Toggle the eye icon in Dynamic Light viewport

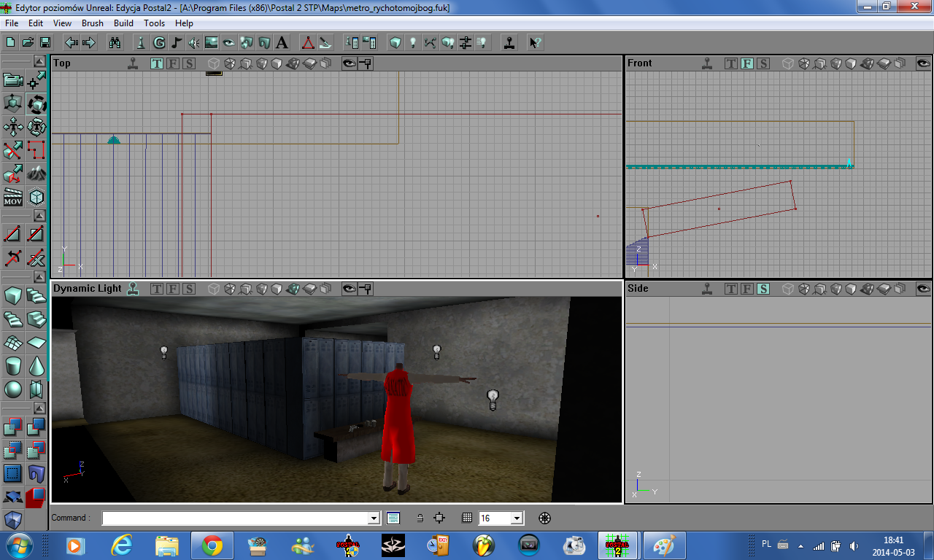[x=350, y=289]
